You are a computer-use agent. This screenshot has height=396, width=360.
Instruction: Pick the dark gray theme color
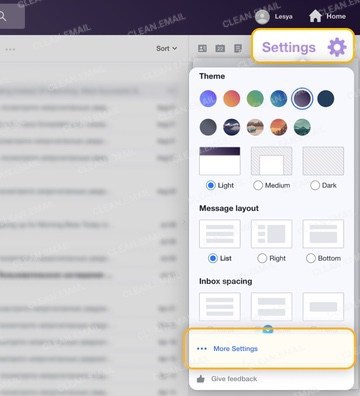[x=208, y=127]
